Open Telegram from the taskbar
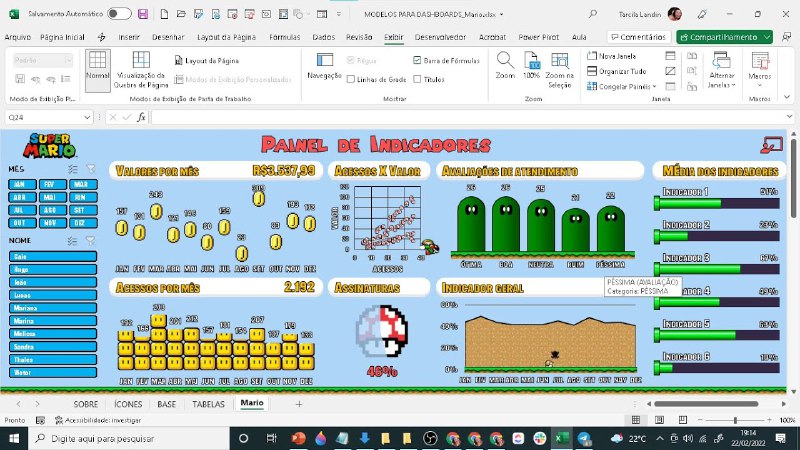 (x=584, y=438)
